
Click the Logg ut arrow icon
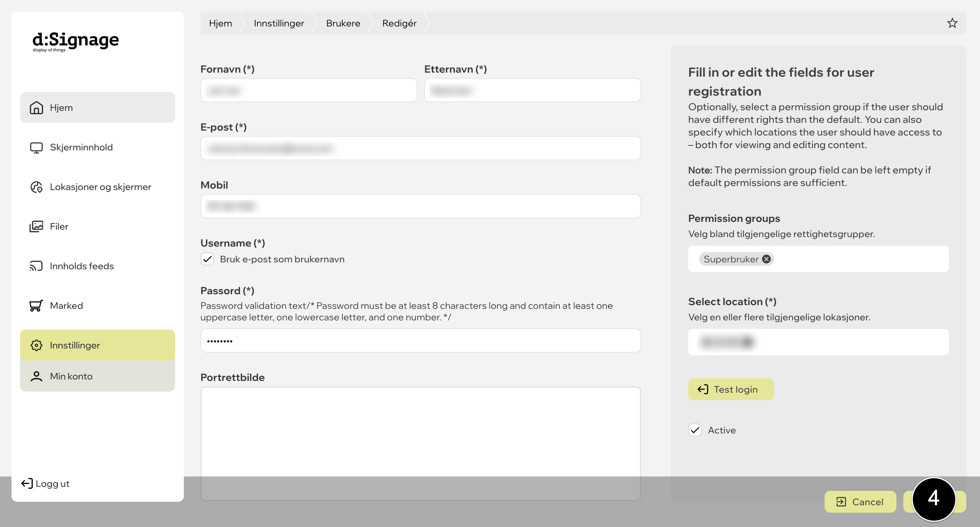click(x=27, y=483)
